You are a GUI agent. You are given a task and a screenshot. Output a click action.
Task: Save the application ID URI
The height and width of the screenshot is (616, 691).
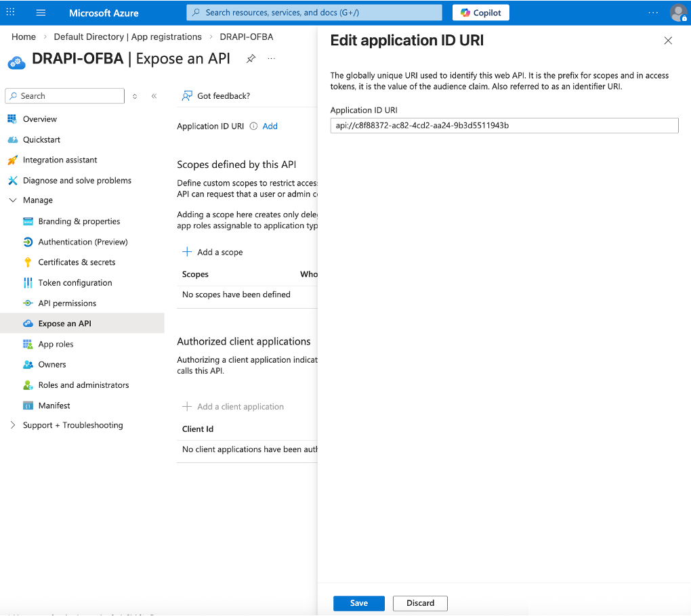(x=358, y=603)
